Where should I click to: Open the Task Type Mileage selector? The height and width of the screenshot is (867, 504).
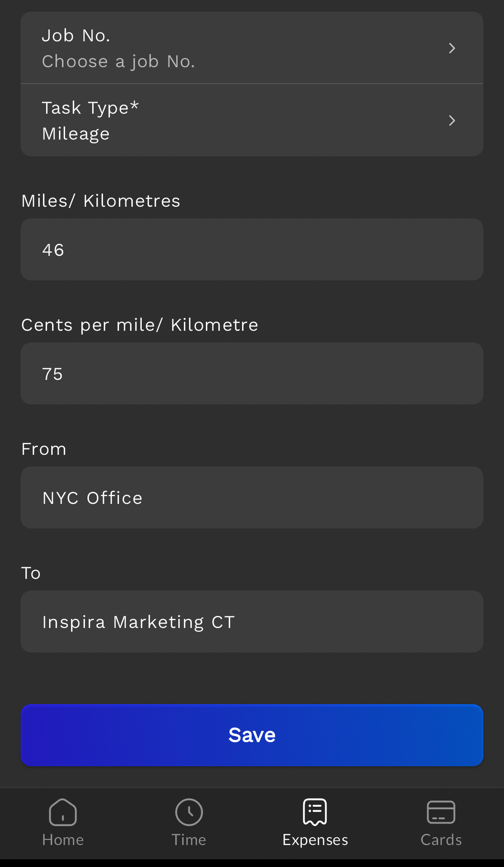252,121
